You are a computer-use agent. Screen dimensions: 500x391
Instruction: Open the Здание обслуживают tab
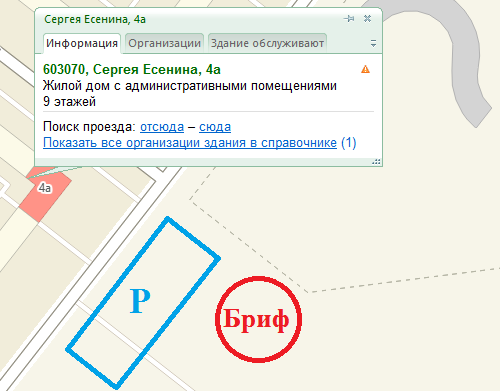point(267,43)
